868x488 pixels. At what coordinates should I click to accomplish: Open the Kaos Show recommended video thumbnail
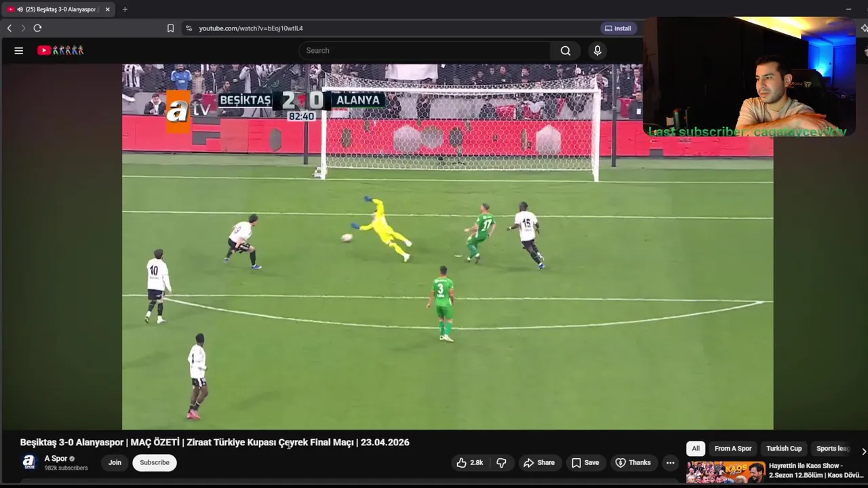point(726,472)
